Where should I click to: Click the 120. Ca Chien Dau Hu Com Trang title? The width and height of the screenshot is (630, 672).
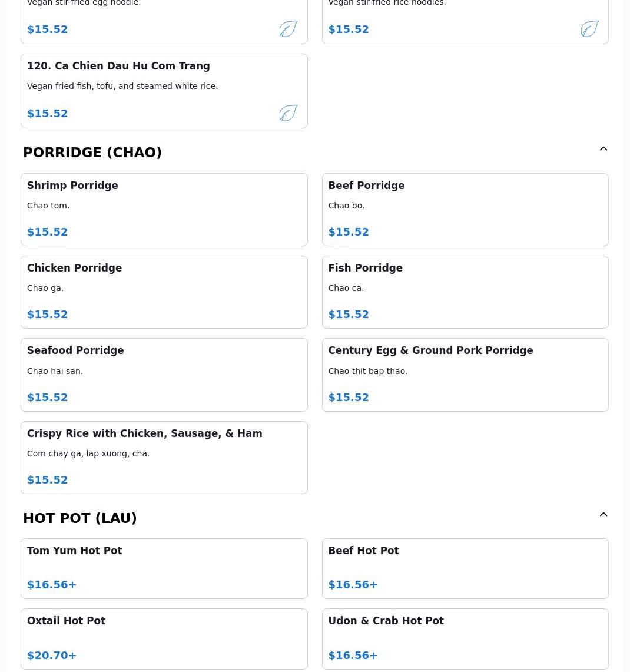tap(118, 66)
